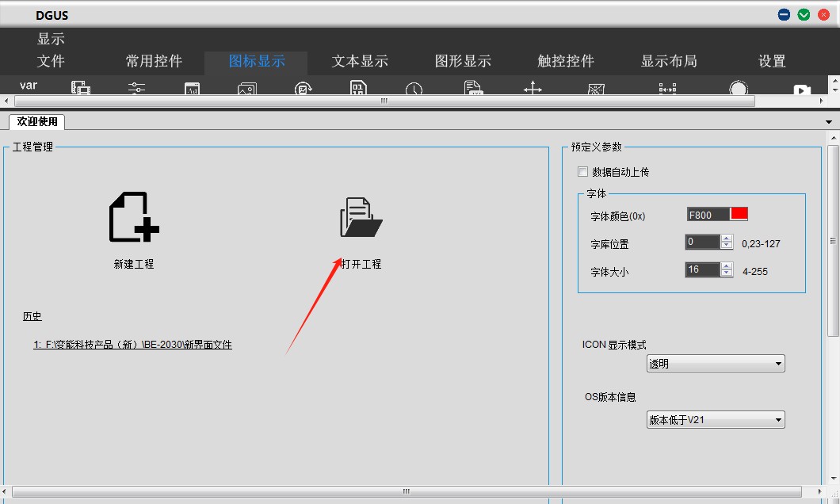Click the right vertical scrollbar thumb

pos(833,240)
